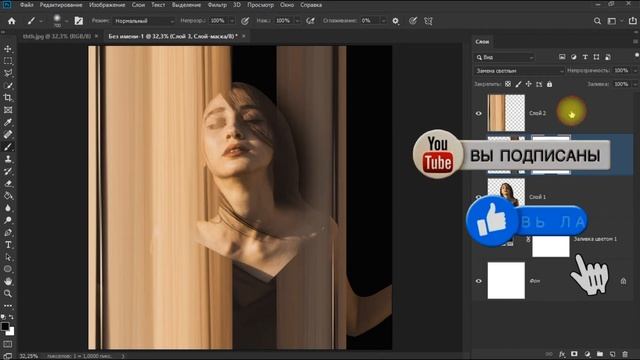Screen dimensions: 640x360
Task: Click create new layer icon
Action: [612, 354]
